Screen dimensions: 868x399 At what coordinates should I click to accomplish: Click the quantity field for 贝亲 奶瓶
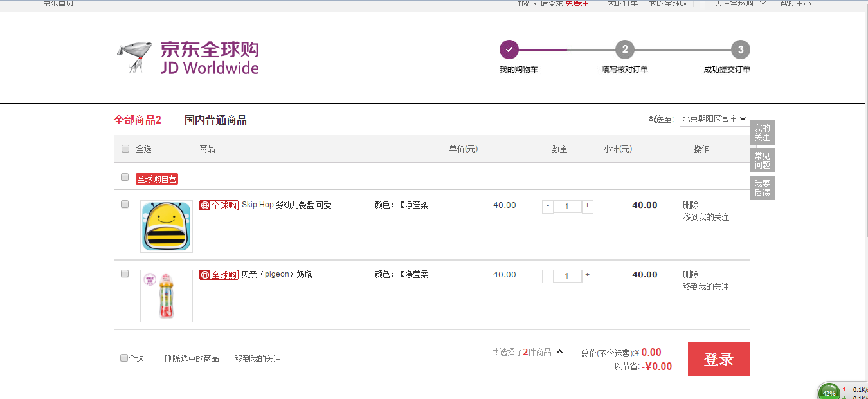567,276
